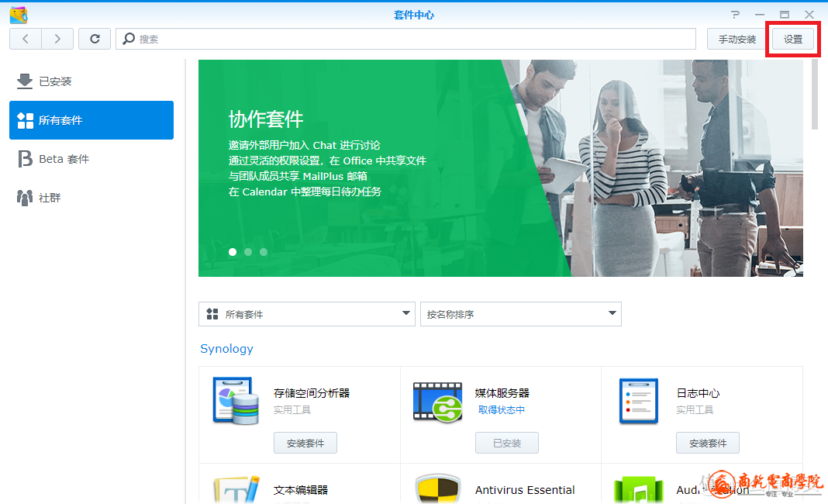Open 文本编辑器 package icon
This screenshot has height=504, width=828.
tap(236, 489)
